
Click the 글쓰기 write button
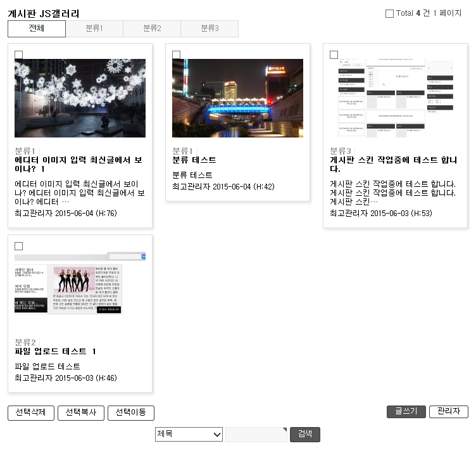pos(406,412)
